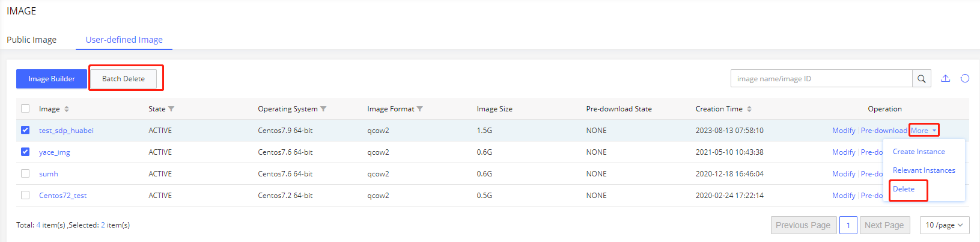The width and height of the screenshot is (980, 242).
Task: Toggle the select-all header checkbox
Action: [25, 108]
